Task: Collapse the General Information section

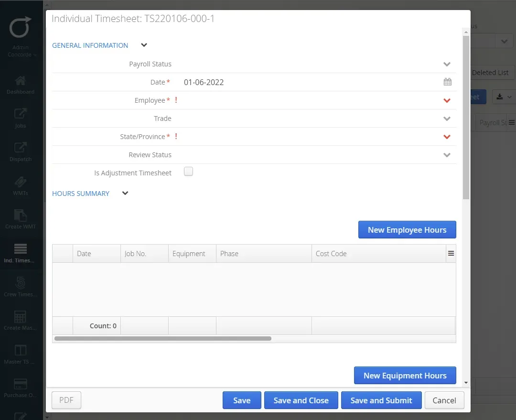Action: [x=143, y=45]
